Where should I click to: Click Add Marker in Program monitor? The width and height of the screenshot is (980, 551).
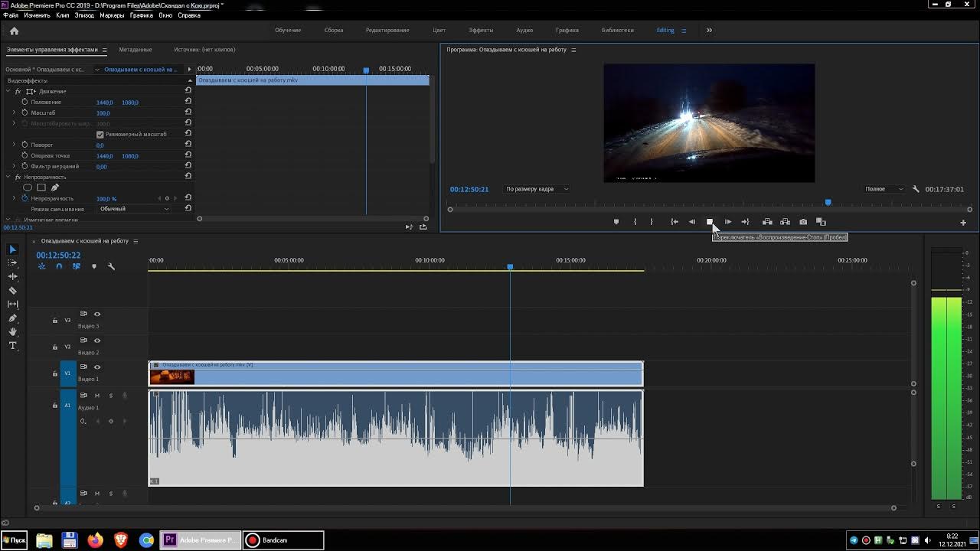coord(616,222)
